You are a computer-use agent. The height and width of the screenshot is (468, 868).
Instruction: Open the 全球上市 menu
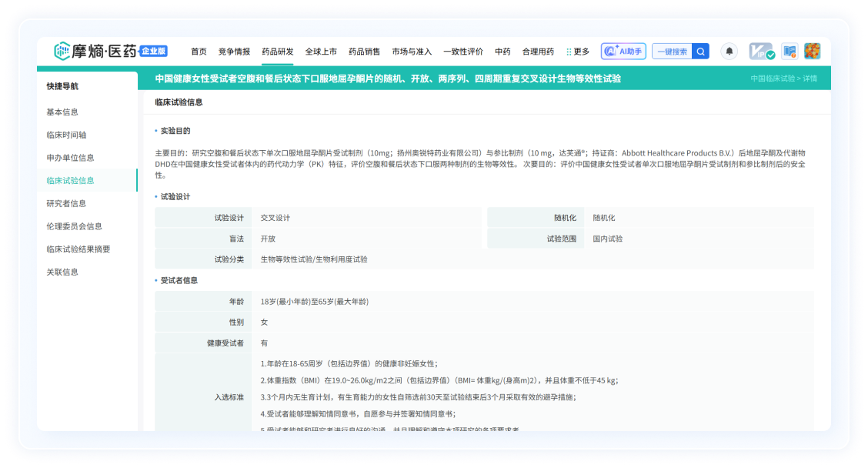click(x=321, y=52)
